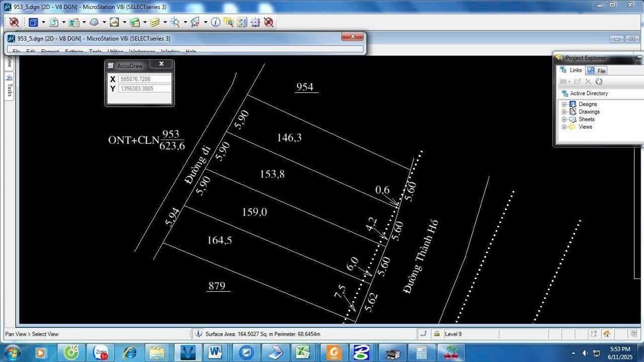Image resolution: width=644 pixels, height=362 pixels.
Task: Select Designs item in Project Explorer
Action: [x=588, y=104]
